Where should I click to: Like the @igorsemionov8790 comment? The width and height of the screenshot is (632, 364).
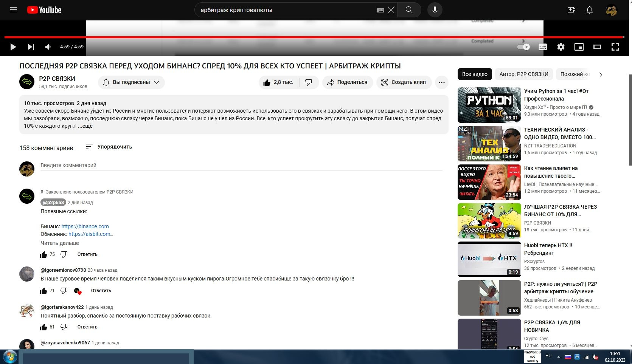(43, 291)
